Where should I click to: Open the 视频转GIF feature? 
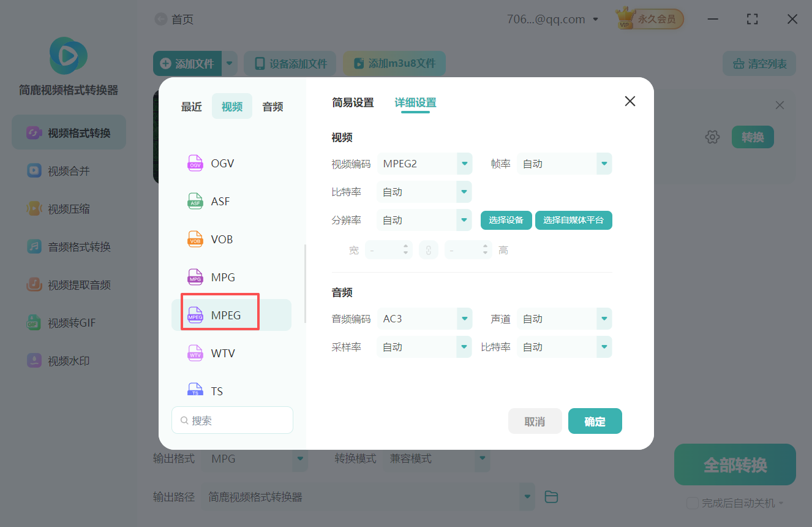(67, 322)
